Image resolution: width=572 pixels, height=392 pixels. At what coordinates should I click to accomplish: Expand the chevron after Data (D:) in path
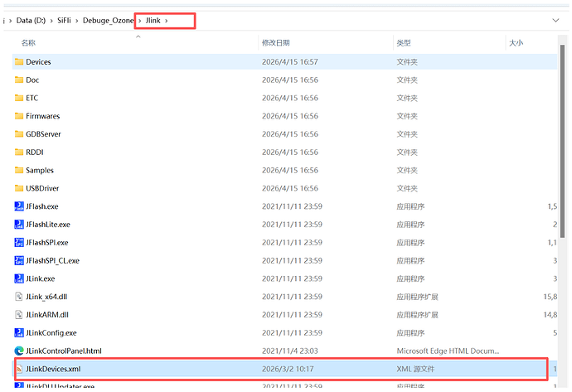tap(51, 21)
